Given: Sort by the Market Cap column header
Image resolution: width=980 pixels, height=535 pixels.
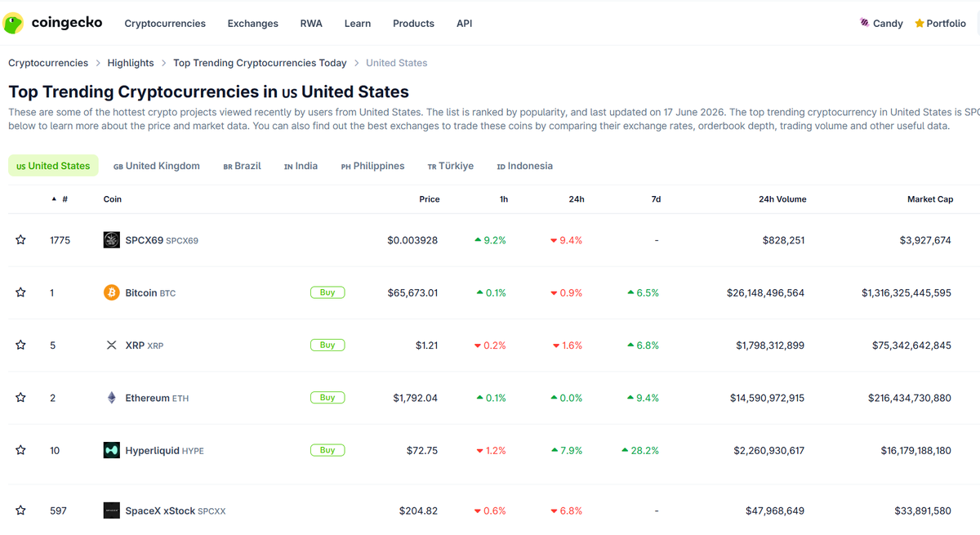Looking at the screenshot, I should pyautogui.click(x=930, y=199).
